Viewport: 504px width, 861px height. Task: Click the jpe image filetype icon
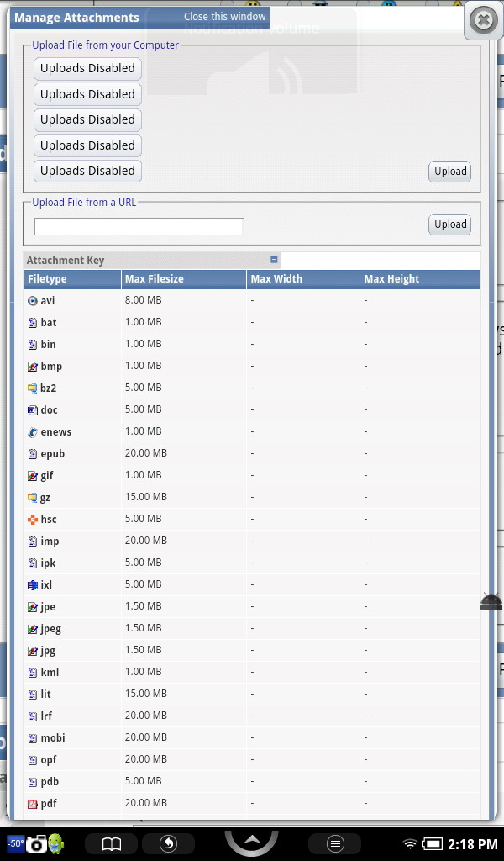click(33, 607)
